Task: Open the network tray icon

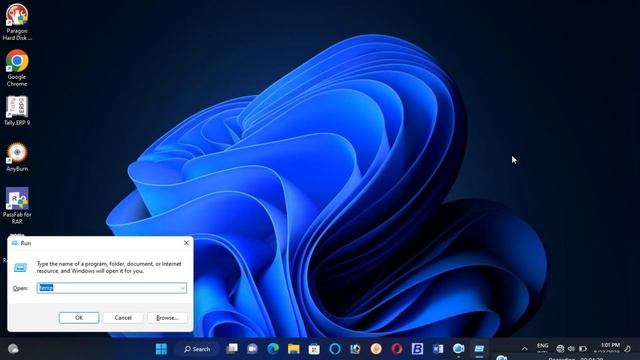Action: click(x=560, y=349)
